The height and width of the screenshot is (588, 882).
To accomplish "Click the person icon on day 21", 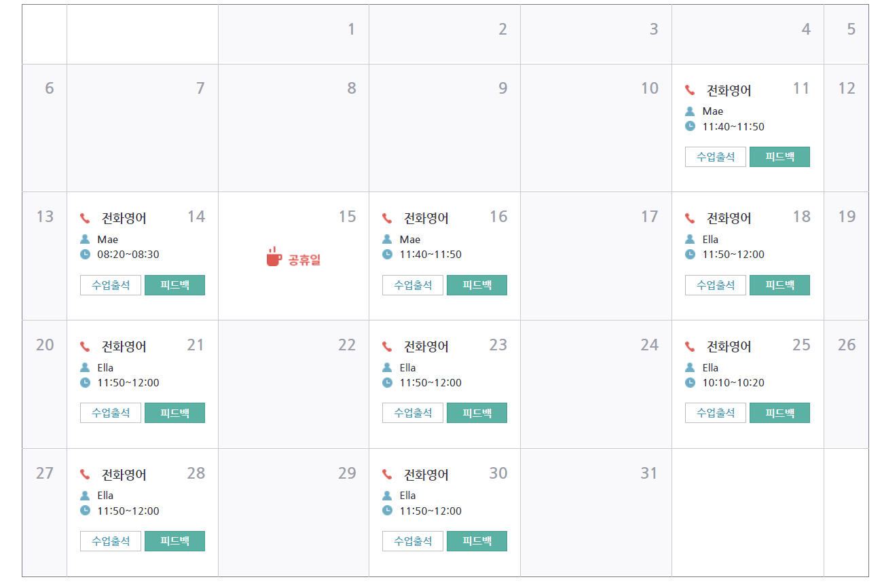I will (85, 367).
